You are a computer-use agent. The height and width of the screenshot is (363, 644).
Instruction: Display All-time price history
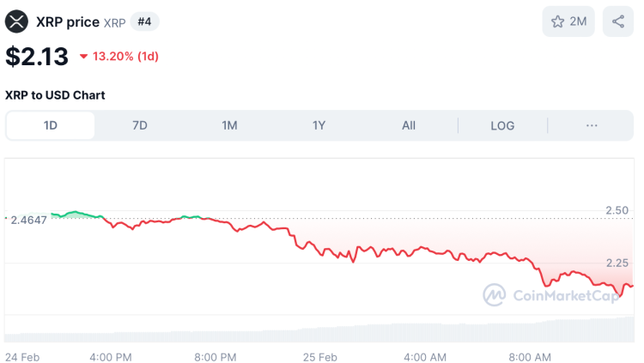409,125
